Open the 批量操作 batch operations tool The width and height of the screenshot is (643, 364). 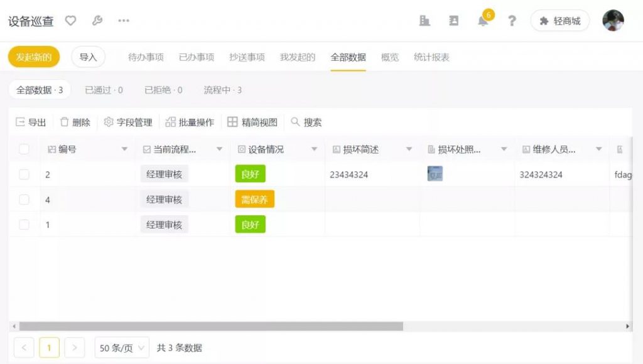(x=190, y=122)
